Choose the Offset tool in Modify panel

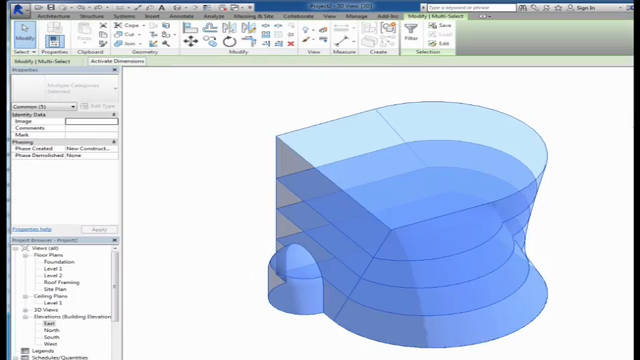(210, 28)
